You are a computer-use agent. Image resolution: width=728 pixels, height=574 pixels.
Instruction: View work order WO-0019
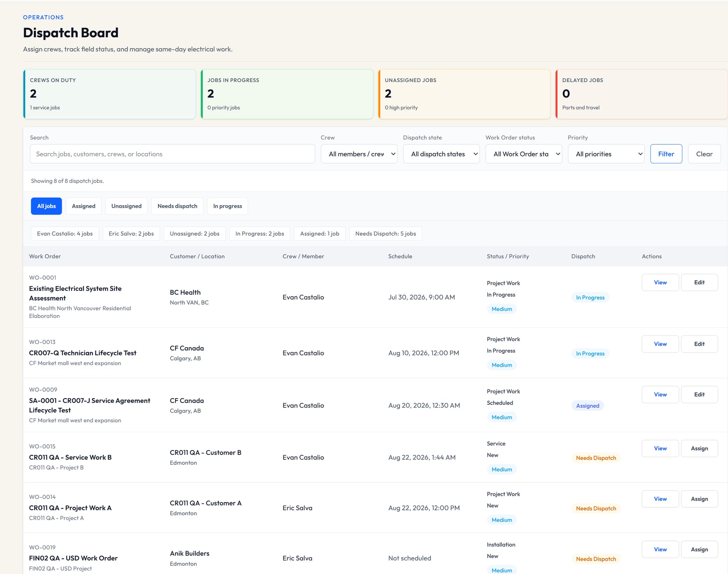point(660,549)
